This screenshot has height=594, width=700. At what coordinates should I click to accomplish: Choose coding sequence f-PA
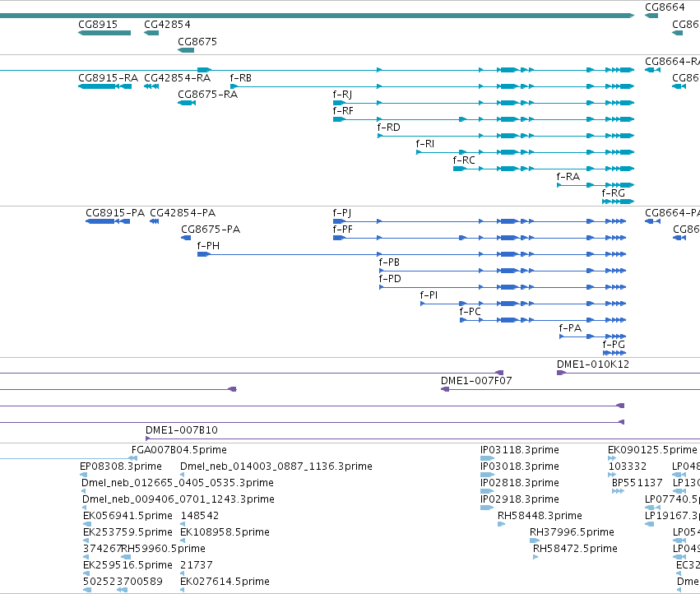tap(593, 336)
